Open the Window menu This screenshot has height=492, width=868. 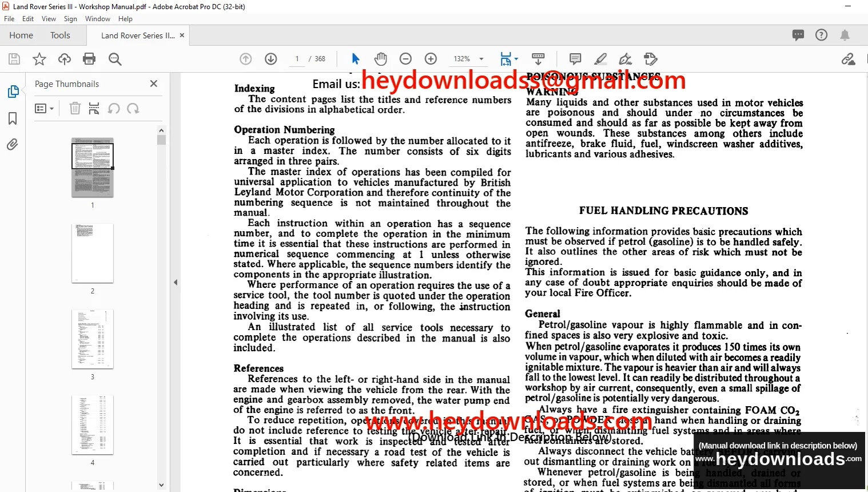point(98,19)
